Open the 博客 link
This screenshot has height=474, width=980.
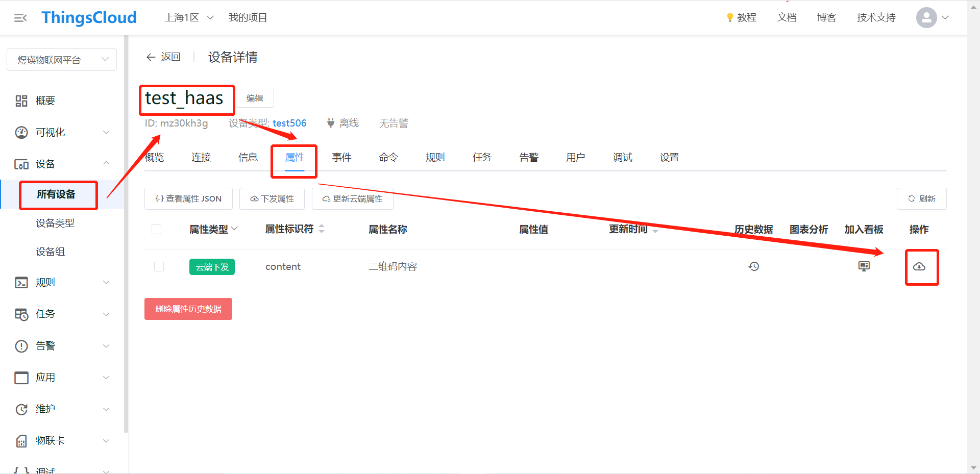coord(826,17)
